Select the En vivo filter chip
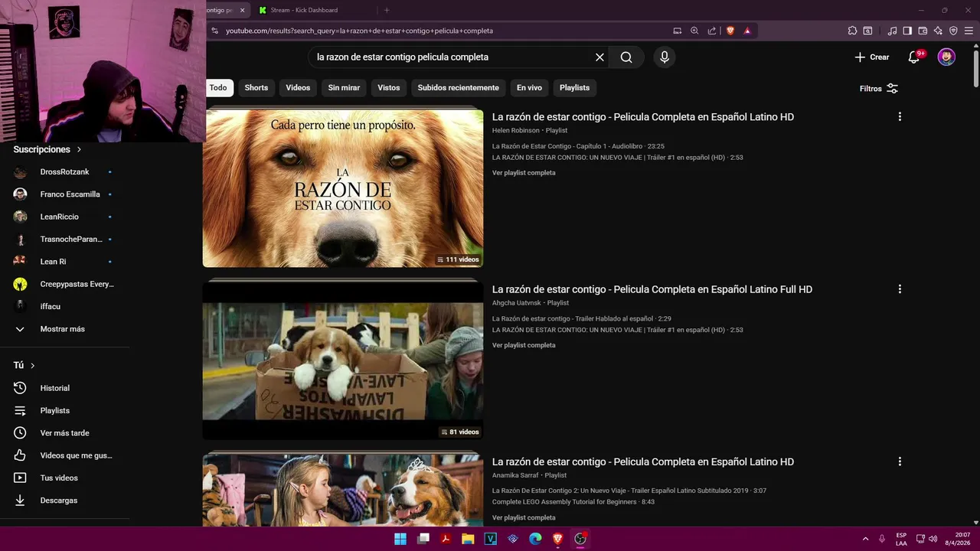The width and height of the screenshot is (980, 551). pyautogui.click(x=529, y=88)
